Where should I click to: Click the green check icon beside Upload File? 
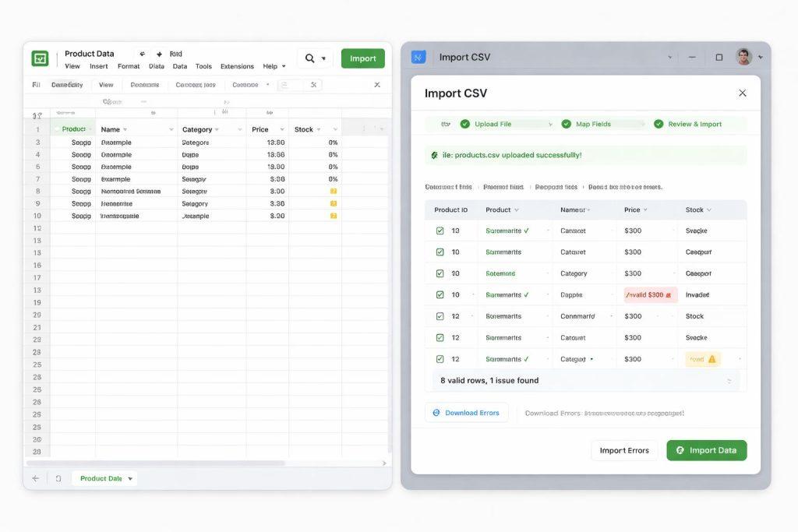(x=465, y=124)
